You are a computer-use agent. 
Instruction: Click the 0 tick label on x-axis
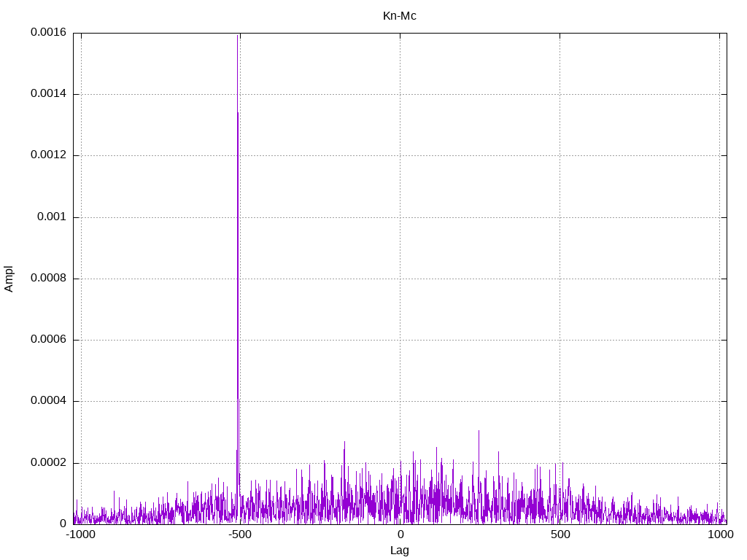point(400,534)
